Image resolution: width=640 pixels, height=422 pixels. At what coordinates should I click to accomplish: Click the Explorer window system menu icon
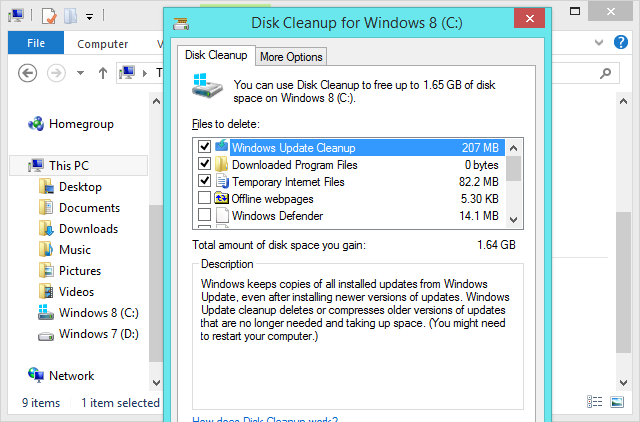16,16
